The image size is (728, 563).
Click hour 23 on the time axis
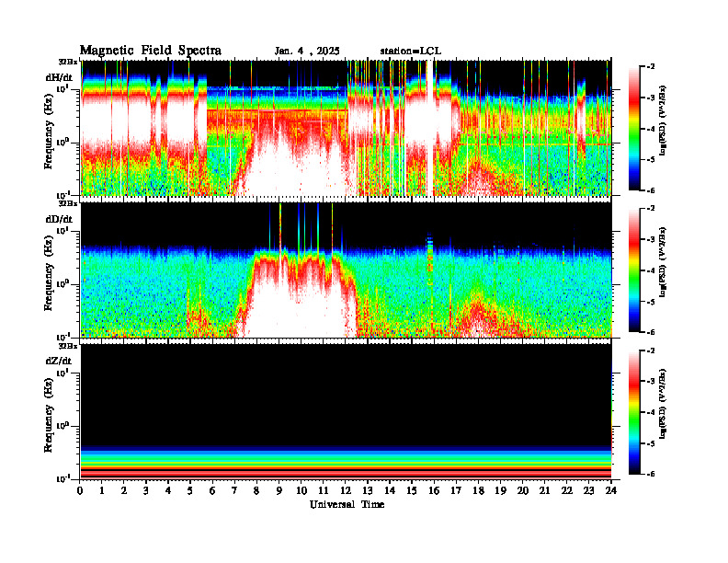tap(589, 490)
